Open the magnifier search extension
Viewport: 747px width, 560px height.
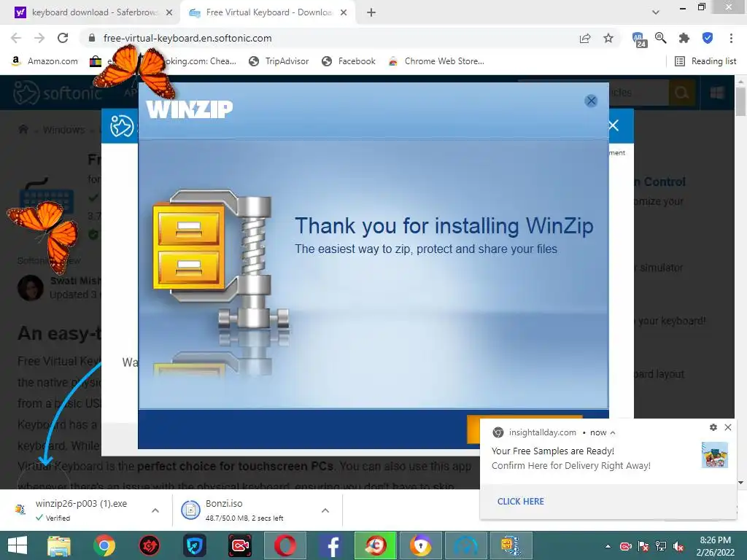coord(661,38)
